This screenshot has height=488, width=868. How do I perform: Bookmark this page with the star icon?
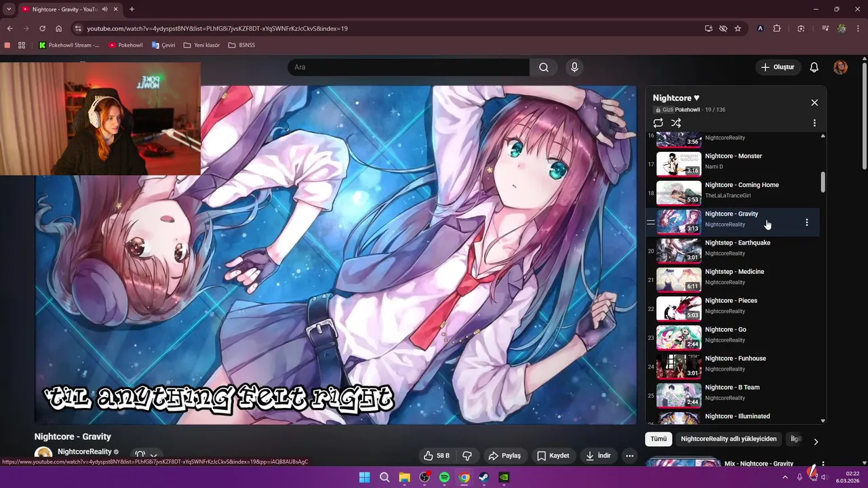click(x=738, y=28)
